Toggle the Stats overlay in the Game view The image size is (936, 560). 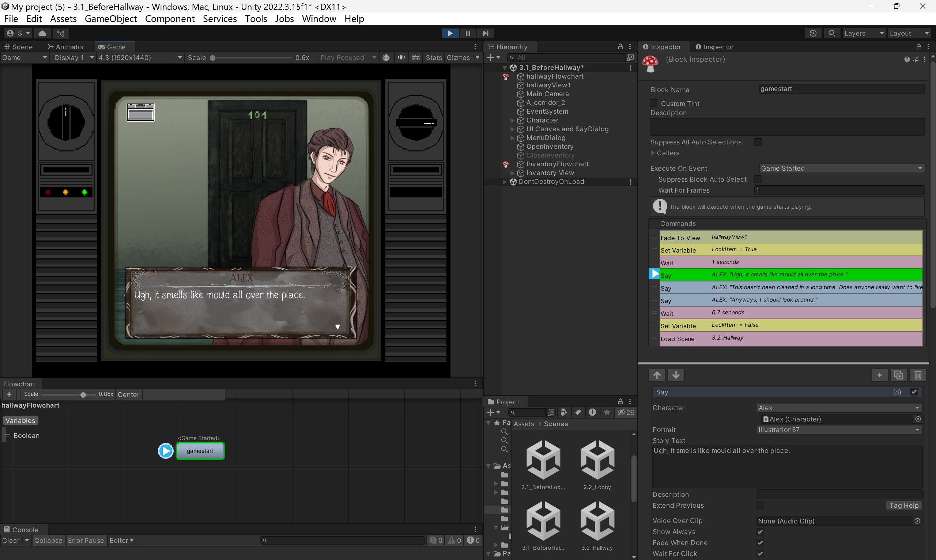[x=434, y=57]
